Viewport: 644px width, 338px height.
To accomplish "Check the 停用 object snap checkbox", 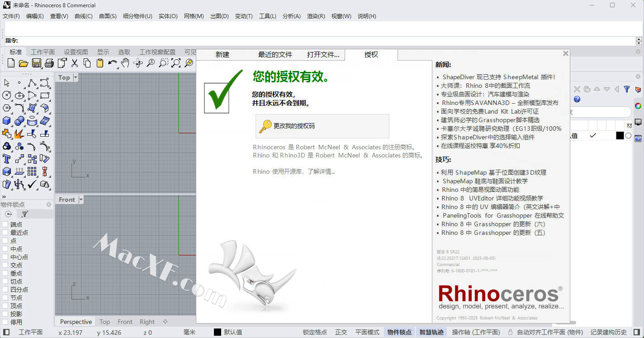I will (x=5, y=322).
